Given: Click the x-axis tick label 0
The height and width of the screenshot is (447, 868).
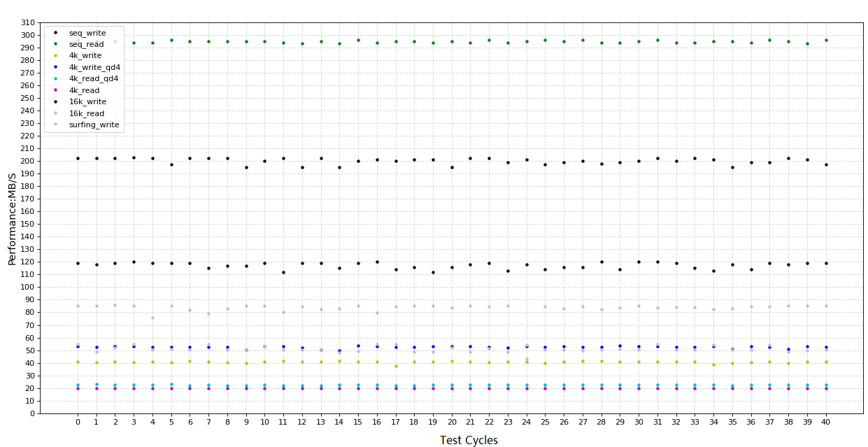Looking at the screenshot, I should (x=78, y=423).
